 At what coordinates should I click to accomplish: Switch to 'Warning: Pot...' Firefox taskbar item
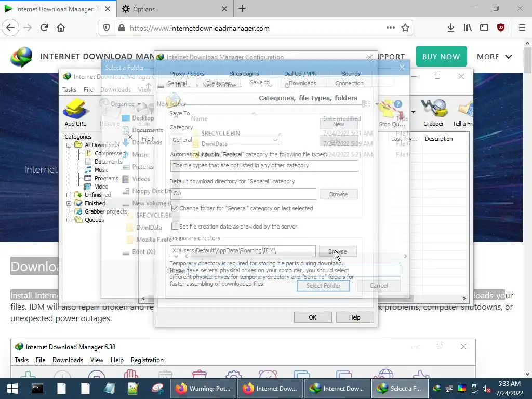coord(203,389)
